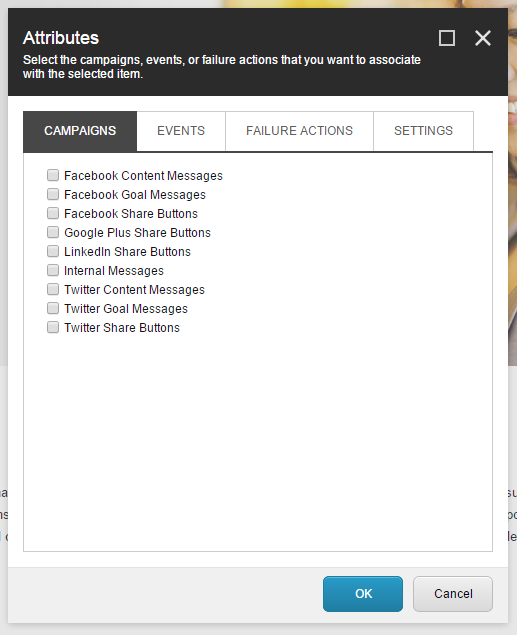Check the Internal Messages checkbox
517x635 pixels.
(x=53, y=270)
